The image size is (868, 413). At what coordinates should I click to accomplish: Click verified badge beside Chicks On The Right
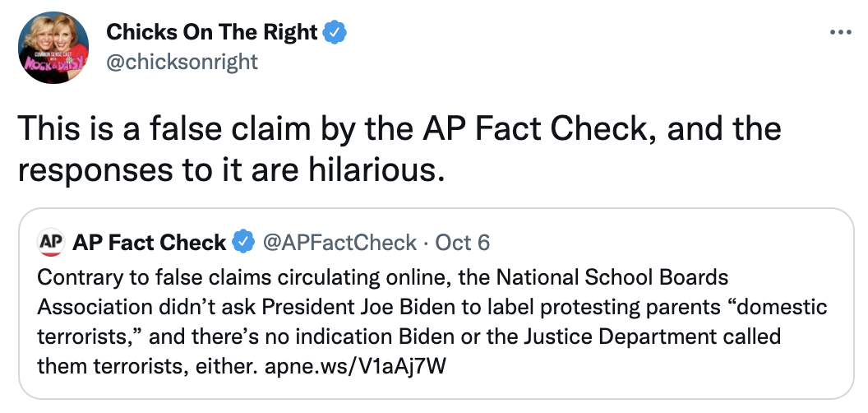335,33
